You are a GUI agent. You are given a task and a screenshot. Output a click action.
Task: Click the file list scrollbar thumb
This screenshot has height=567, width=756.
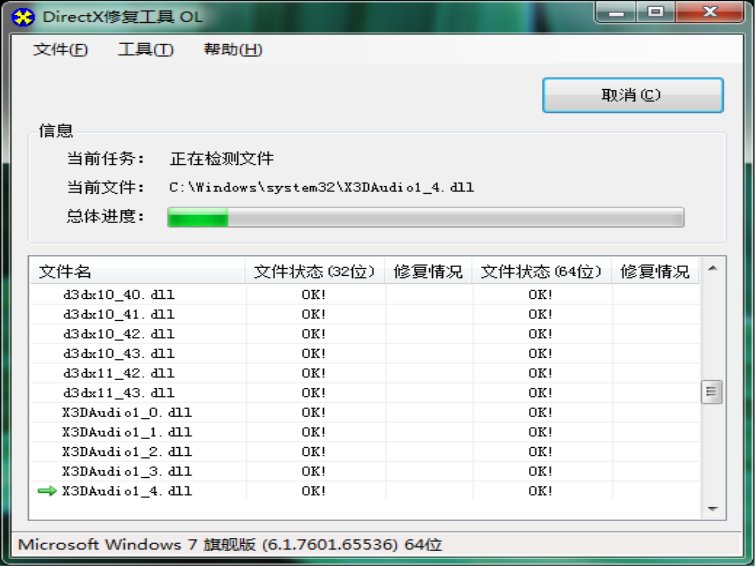711,392
